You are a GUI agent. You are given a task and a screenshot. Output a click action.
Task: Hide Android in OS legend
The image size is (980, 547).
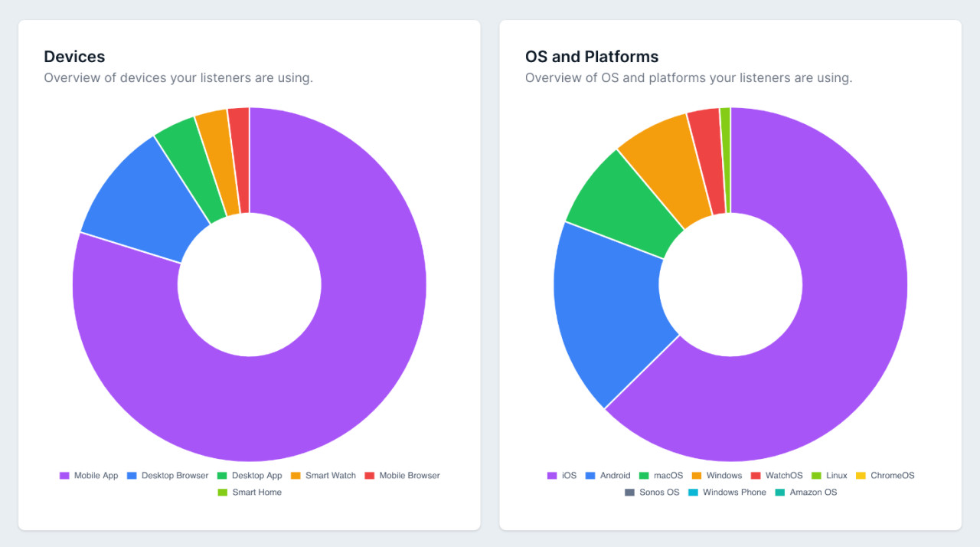[x=608, y=476]
